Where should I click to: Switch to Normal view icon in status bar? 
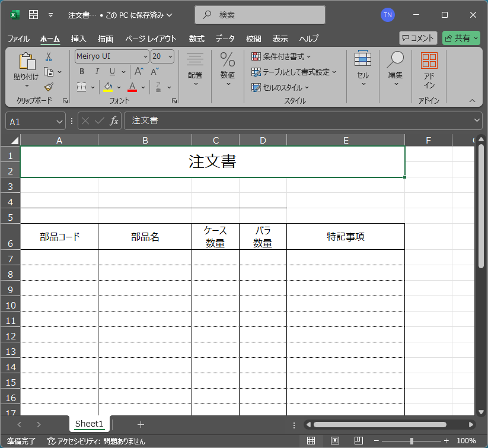311,440
